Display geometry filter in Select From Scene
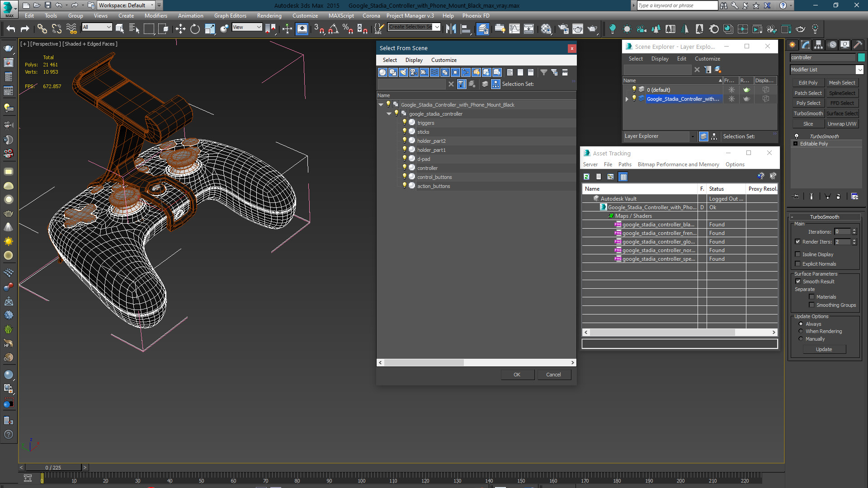 pyautogui.click(x=383, y=72)
